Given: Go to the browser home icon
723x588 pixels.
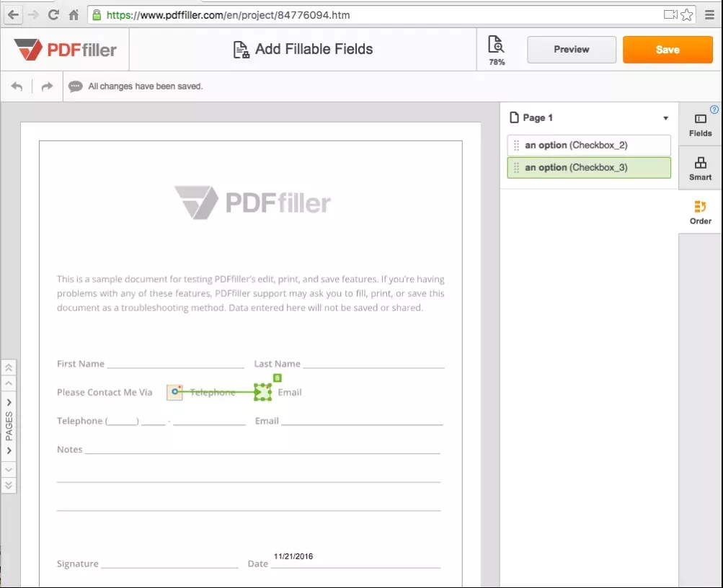Looking at the screenshot, I should click(x=74, y=14).
